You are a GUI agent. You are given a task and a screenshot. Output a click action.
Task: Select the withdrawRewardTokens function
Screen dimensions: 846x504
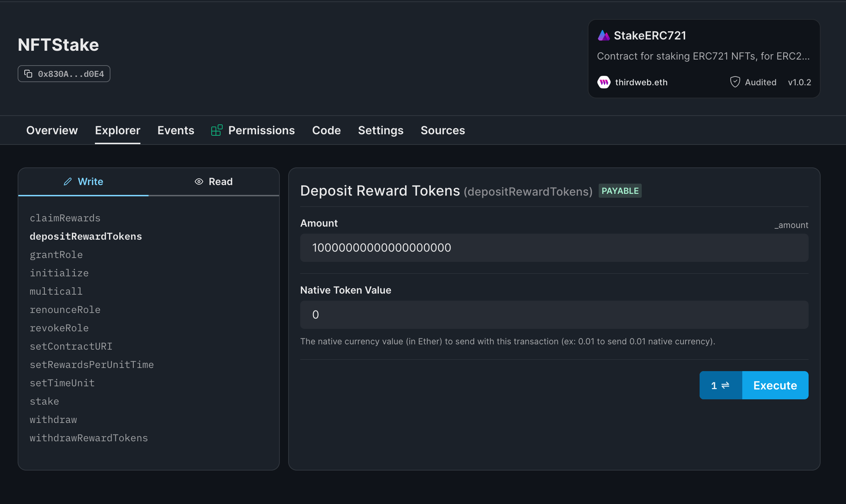(x=89, y=438)
